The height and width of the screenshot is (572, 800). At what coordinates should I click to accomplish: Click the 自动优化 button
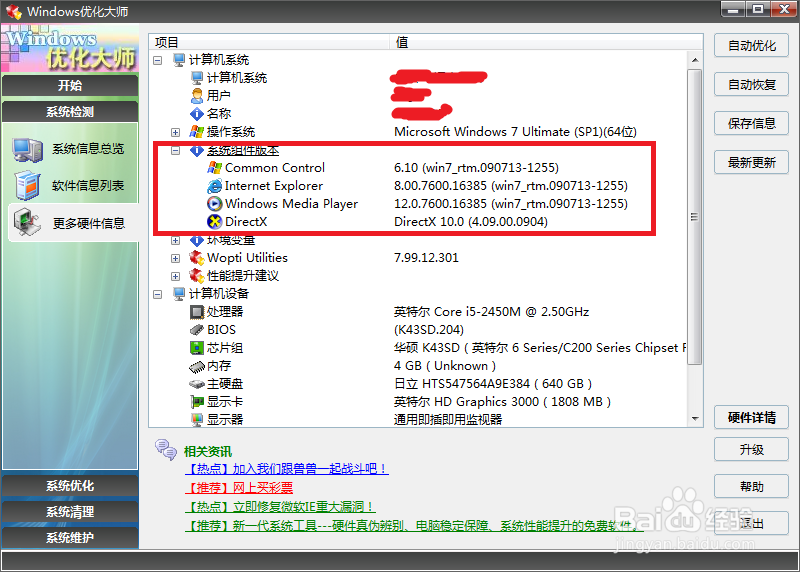(752, 46)
